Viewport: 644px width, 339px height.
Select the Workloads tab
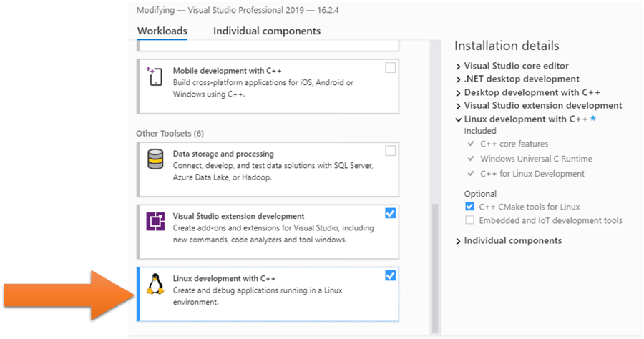(162, 31)
